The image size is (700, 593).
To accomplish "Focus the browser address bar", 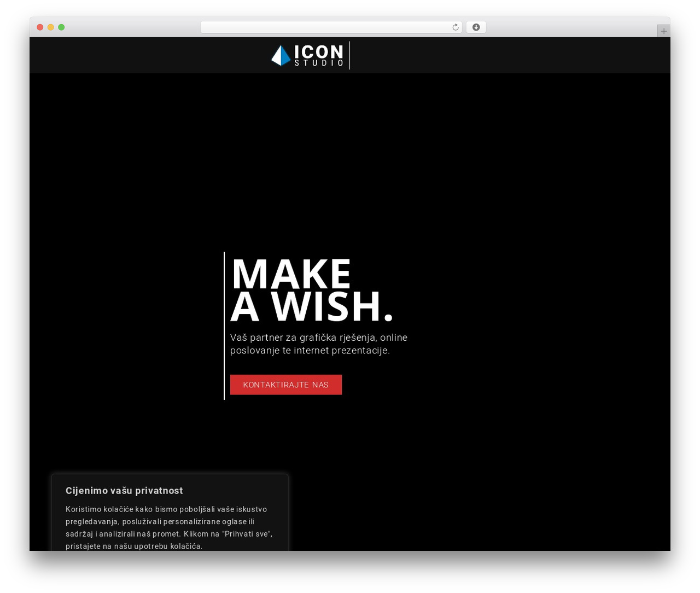I will tap(331, 27).
